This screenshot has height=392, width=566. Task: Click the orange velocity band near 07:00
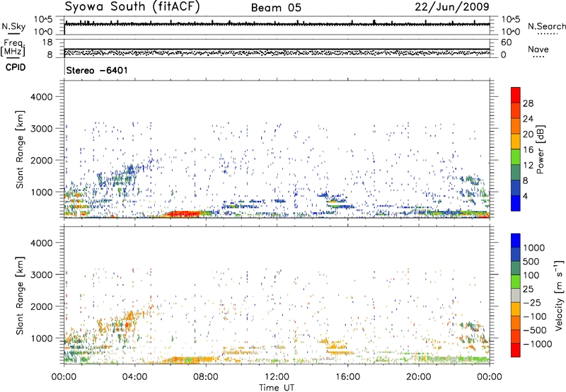pyautogui.click(x=187, y=359)
